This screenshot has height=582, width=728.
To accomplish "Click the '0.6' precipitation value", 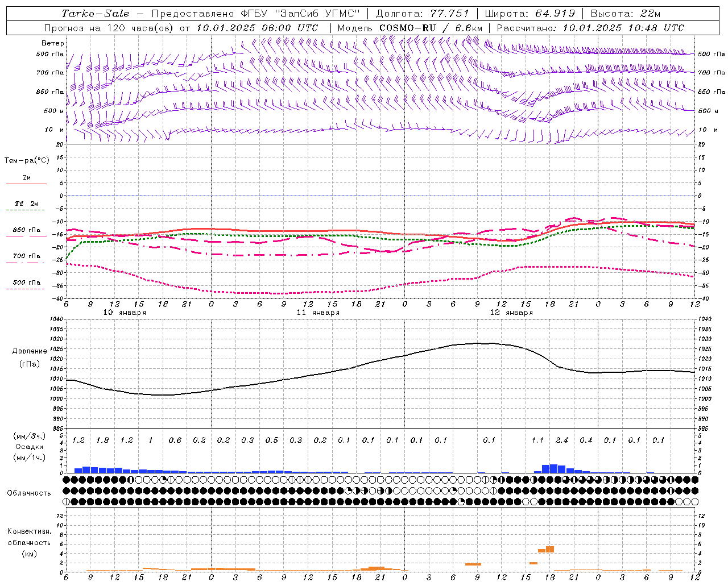I will tap(175, 440).
